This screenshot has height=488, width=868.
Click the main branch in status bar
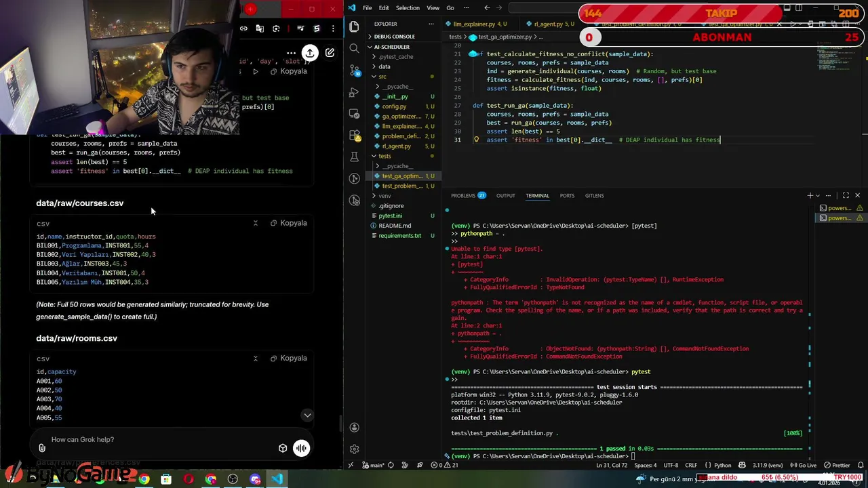click(x=374, y=465)
